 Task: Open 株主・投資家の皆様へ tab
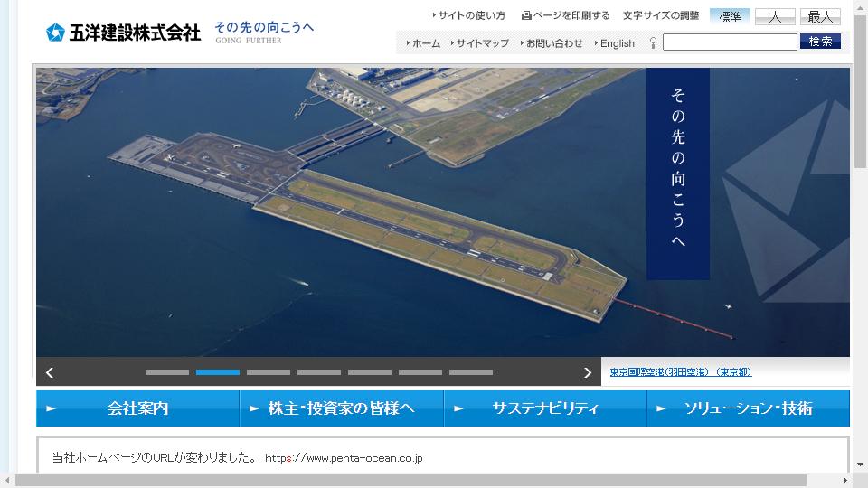[342, 408]
